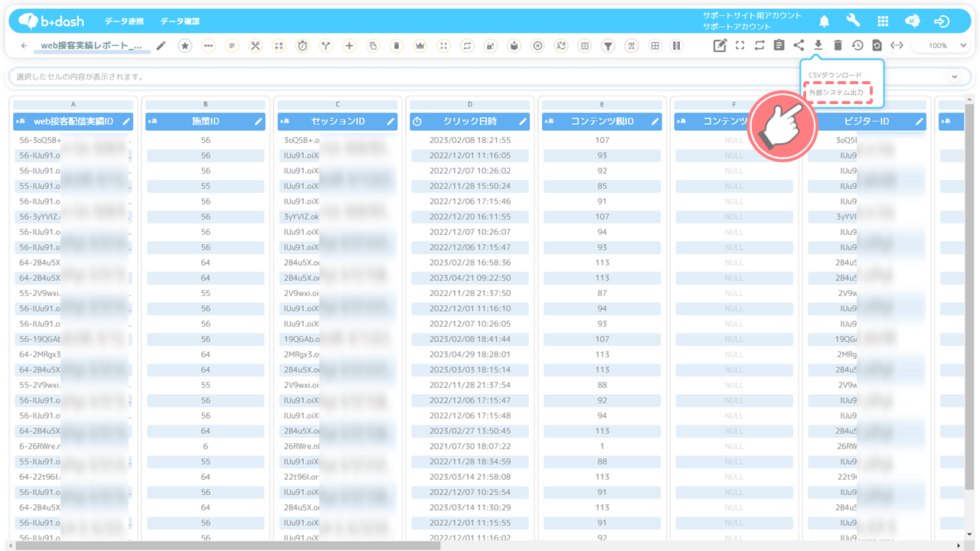Open the apps grid icon in header
The image size is (980, 551).
pos(883,21)
